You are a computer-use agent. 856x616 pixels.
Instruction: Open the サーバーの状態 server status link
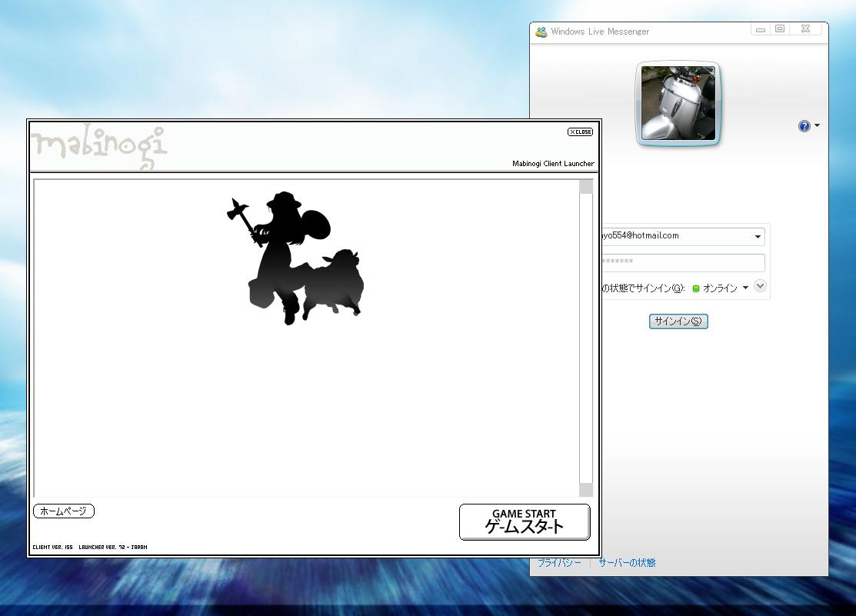tap(628, 562)
